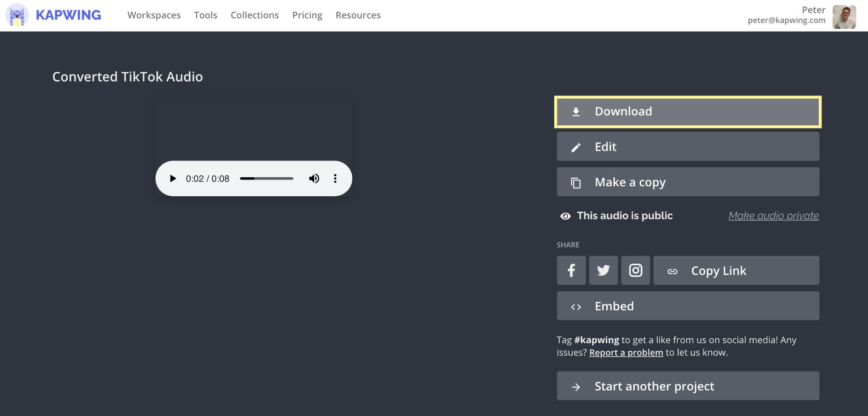Click the Kapwing cat logo icon

pos(17,15)
